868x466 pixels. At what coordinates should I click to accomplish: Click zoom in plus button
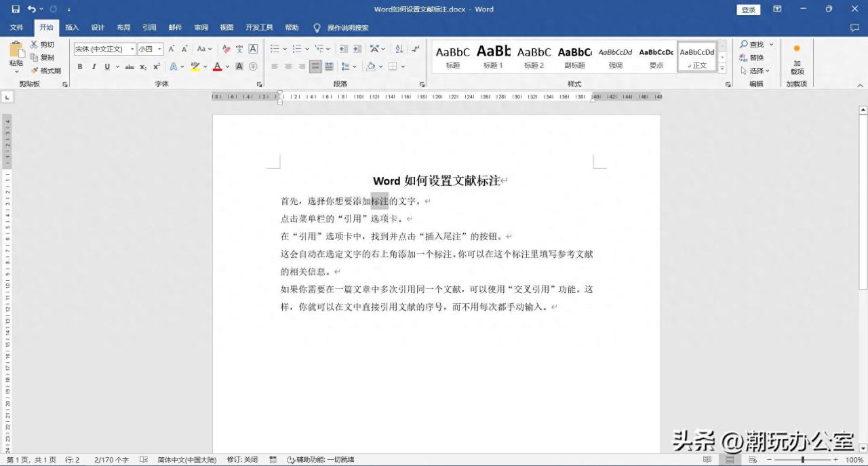point(837,460)
